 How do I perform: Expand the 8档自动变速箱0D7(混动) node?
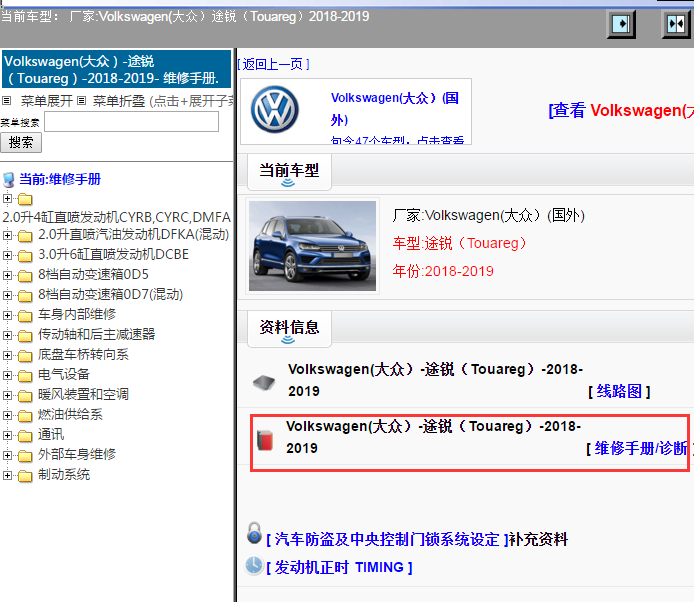7,295
